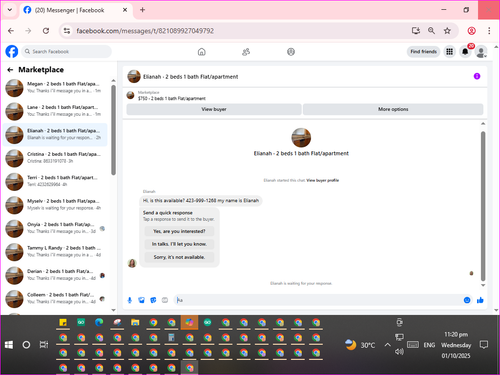Open Task View on the taskbar
The height and width of the screenshot is (375, 500).
[x=44, y=345]
